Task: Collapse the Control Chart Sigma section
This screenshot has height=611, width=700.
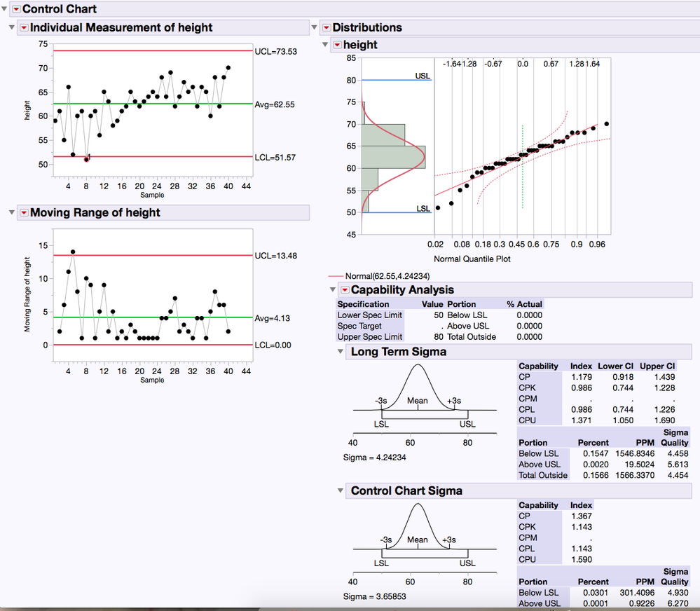Action: 341,490
